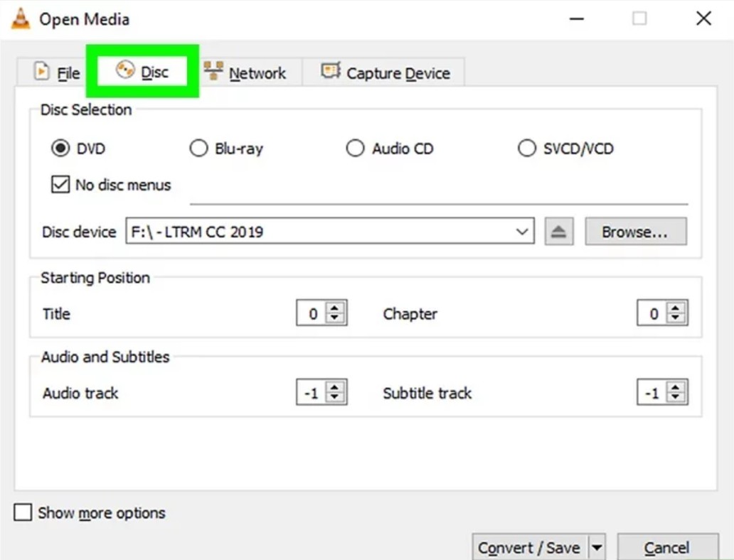734x560 pixels.
Task: Choose Audio CD as disc selection
Action: pyautogui.click(x=355, y=148)
